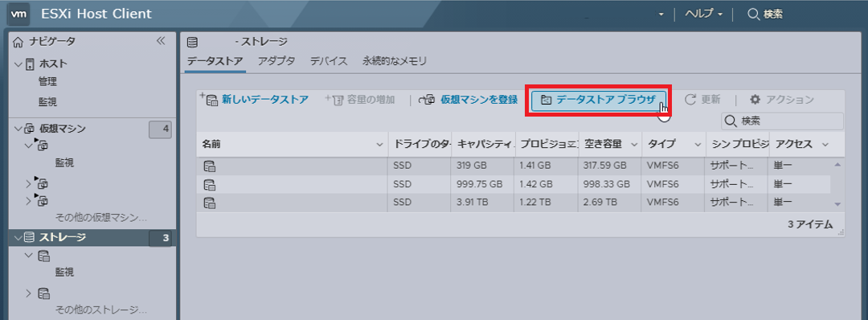Switch to the アダプタ tab
868x320 pixels.
point(276,61)
